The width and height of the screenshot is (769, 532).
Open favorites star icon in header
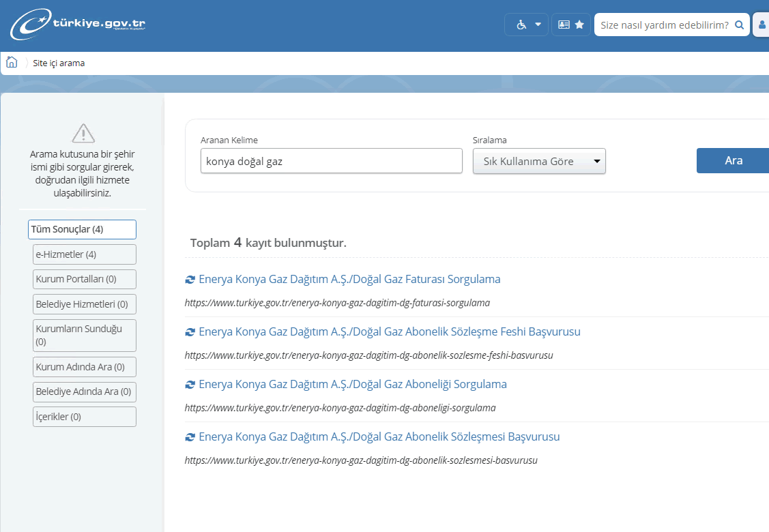tap(579, 25)
